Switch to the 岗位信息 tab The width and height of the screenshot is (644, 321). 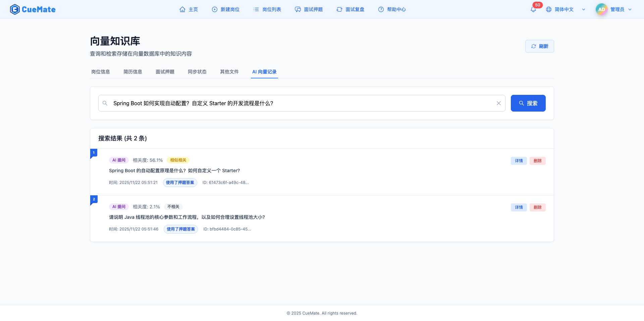(x=100, y=72)
